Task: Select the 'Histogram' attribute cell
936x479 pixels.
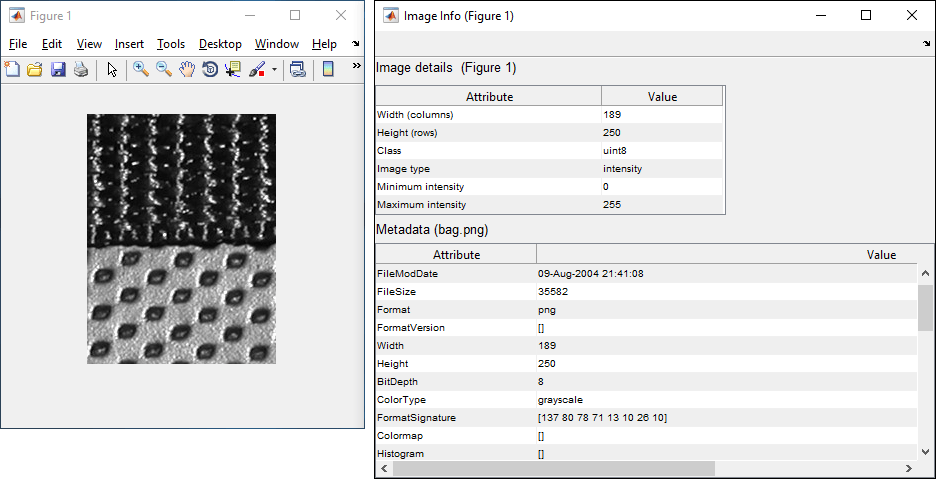Action: [x=456, y=453]
